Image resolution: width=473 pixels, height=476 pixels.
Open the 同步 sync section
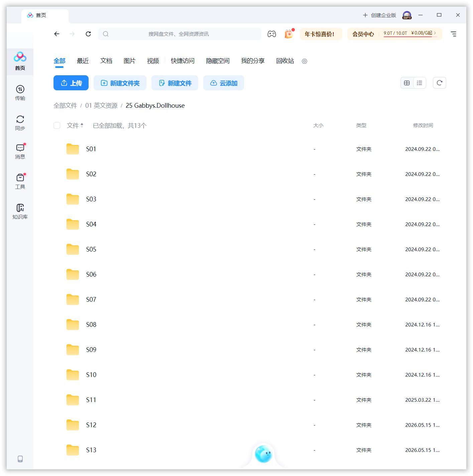(20, 123)
